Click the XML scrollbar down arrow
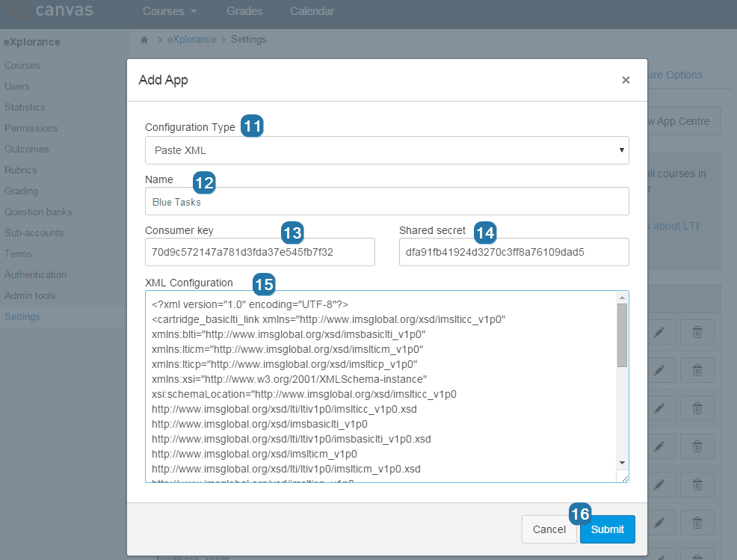 [623, 463]
